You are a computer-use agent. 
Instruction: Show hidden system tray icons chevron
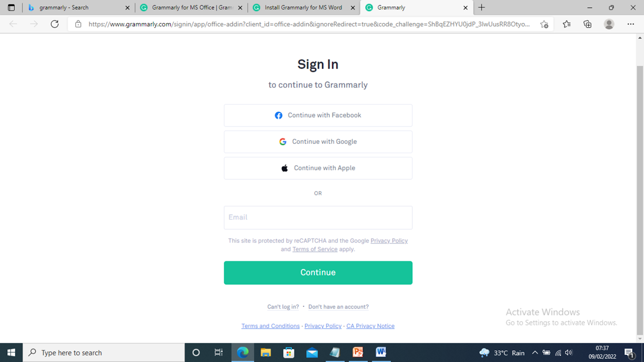click(x=535, y=353)
